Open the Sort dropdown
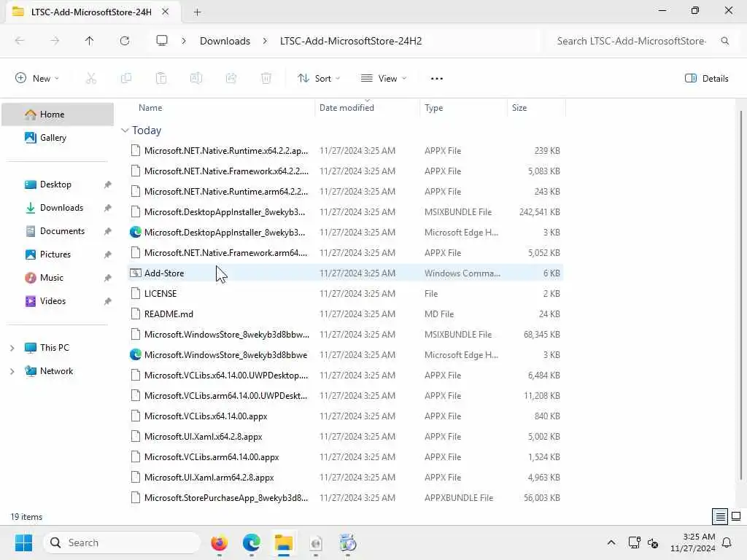The image size is (747, 560). [x=319, y=79]
